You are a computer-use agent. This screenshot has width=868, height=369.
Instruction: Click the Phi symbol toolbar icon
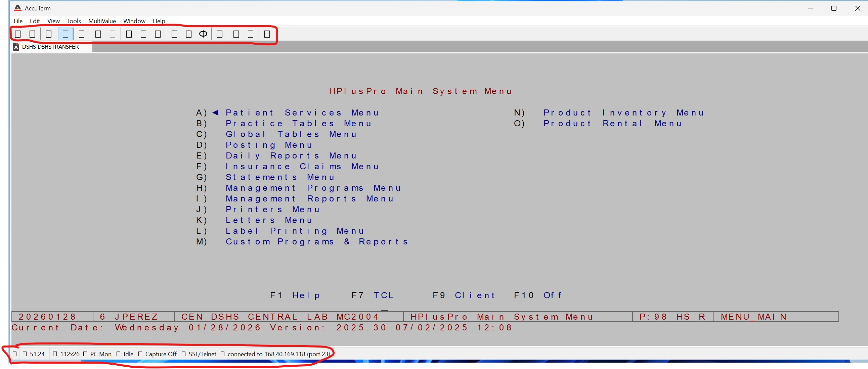point(203,34)
